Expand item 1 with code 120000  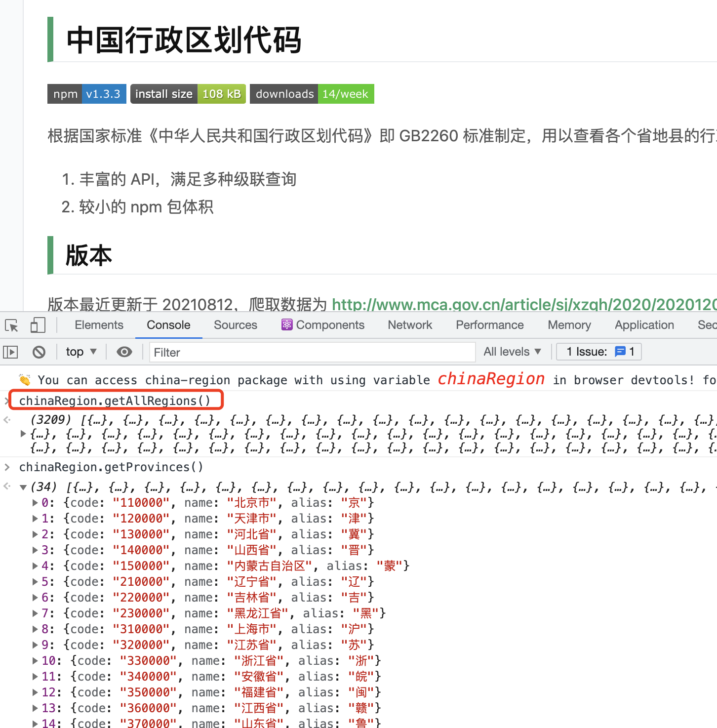pos(35,519)
